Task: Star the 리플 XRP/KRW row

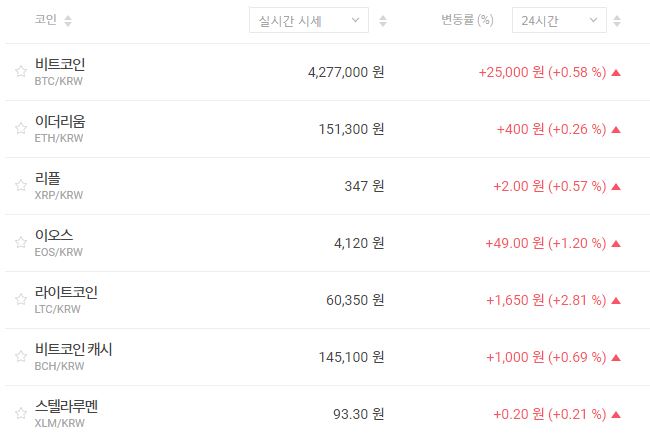Action: (20, 185)
